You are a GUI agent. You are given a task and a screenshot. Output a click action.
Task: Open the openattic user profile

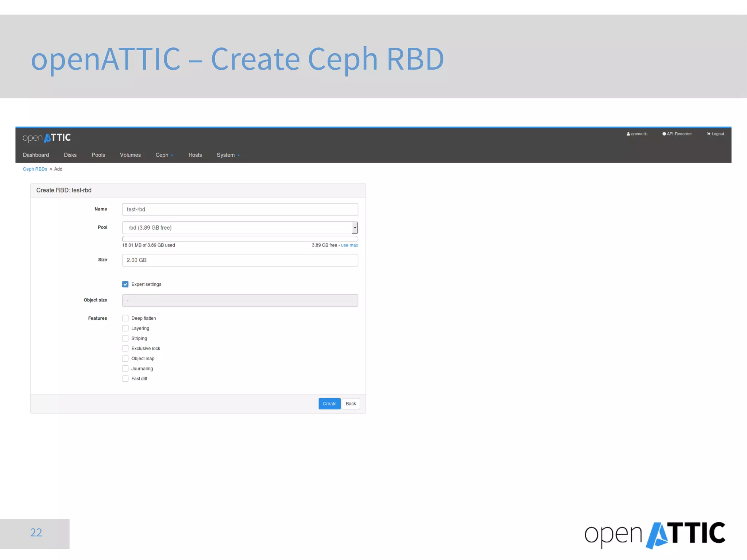637,134
